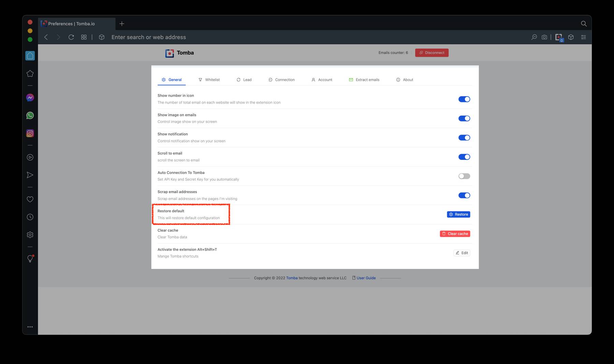Open a new tab with plus

pyautogui.click(x=122, y=24)
